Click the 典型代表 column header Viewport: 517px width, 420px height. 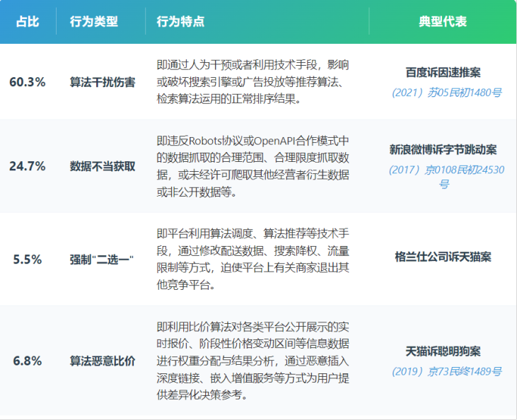click(443, 22)
